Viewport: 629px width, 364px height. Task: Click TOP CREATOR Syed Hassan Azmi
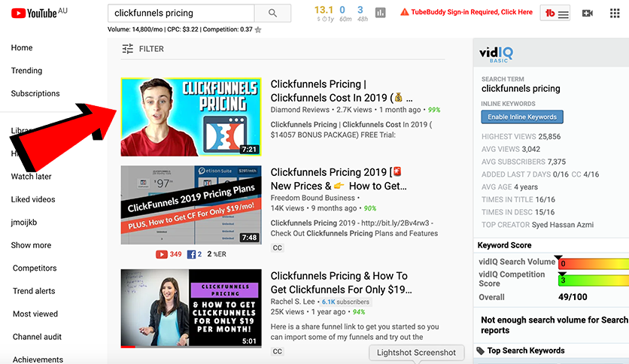click(x=537, y=225)
